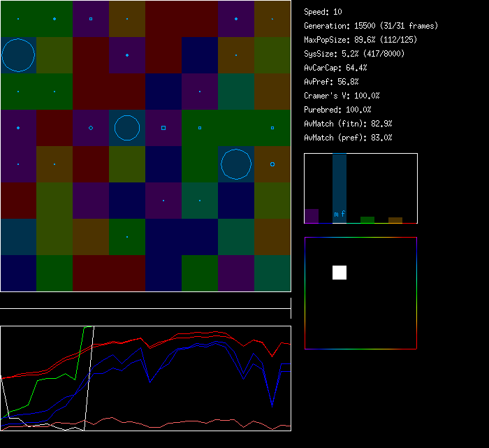Click the white square in the rainbow-bordered box
Screen dimensions: 489x448
point(340,273)
